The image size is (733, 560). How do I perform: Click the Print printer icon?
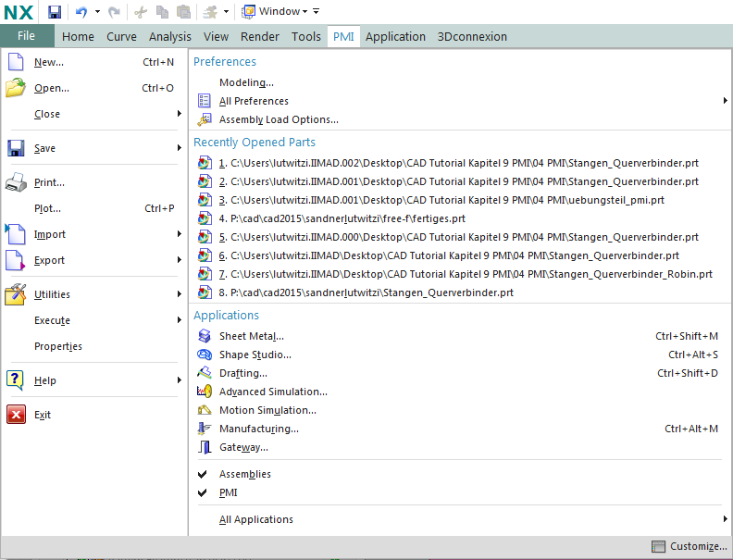(16, 182)
